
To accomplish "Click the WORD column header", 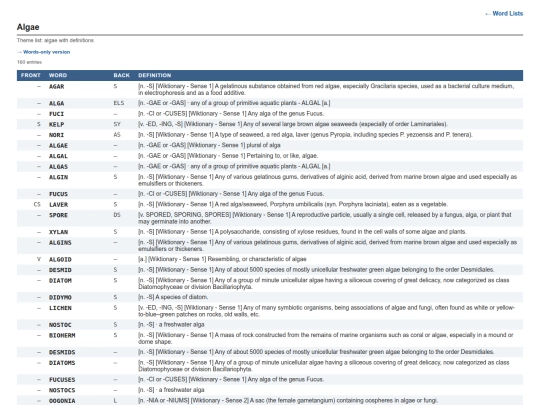I will coord(58,75).
